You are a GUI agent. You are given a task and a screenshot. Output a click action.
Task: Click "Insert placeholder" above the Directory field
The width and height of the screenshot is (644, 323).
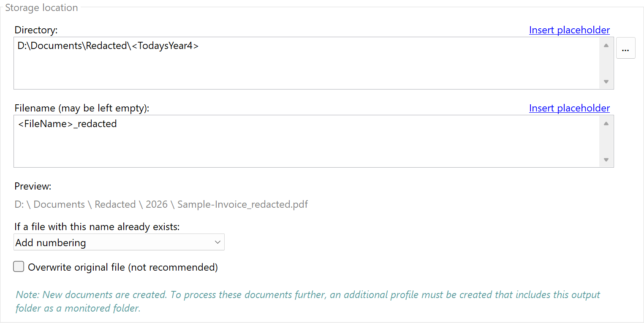[x=569, y=30]
